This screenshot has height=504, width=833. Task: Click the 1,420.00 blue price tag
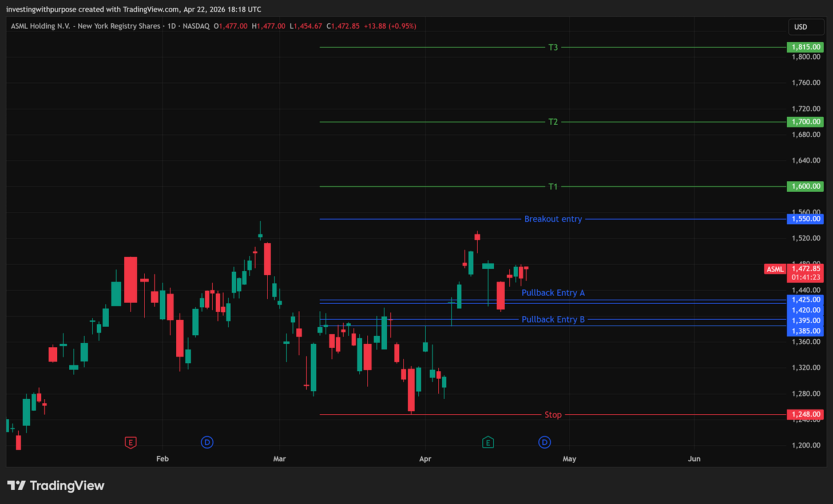coord(806,310)
